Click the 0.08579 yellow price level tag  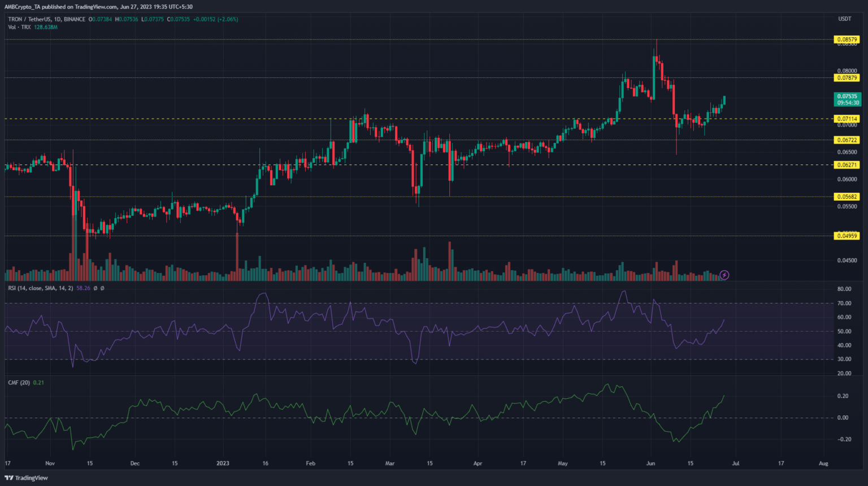point(847,40)
